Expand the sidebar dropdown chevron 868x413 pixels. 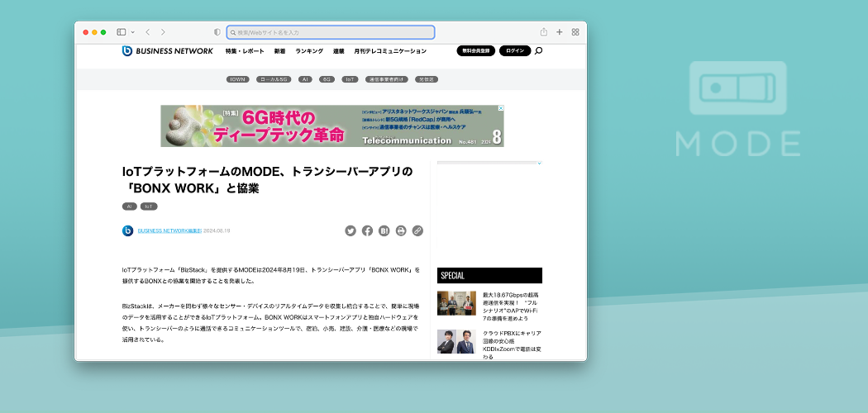(x=132, y=32)
